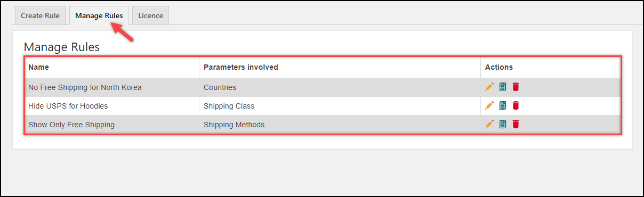
Task: Delete the Show Only Free Shipping rule
Action: pos(516,124)
